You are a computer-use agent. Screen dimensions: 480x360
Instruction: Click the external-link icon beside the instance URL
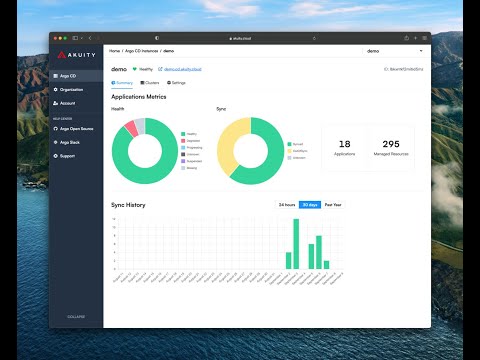(x=160, y=69)
